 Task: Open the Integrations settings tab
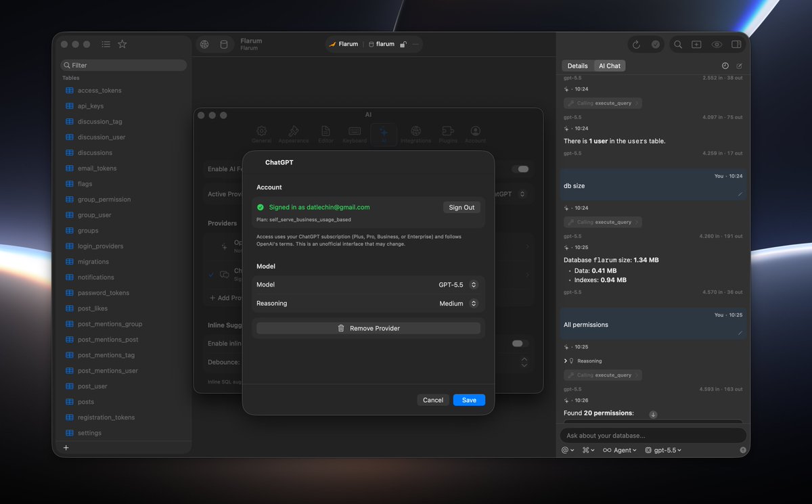[x=415, y=134]
